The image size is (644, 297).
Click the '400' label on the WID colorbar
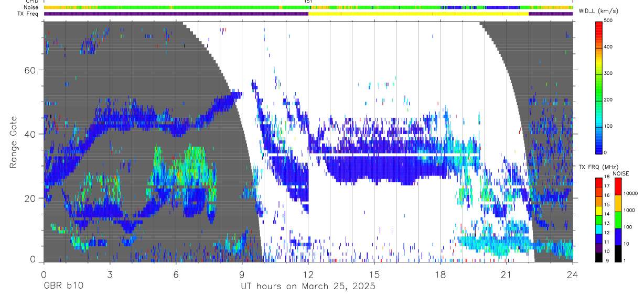pyautogui.click(x=609, y=47)
